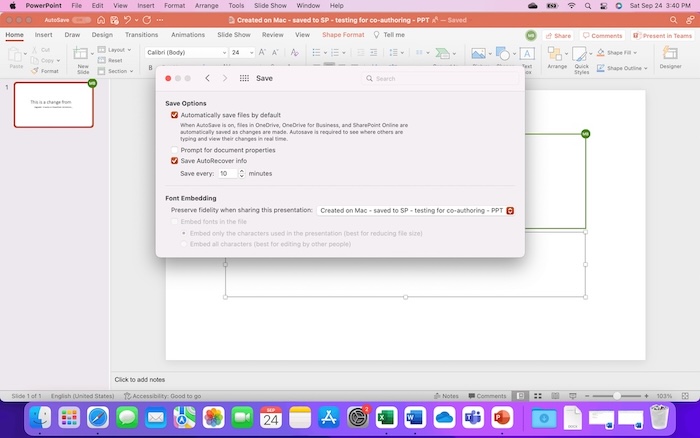Viewport: 700px width, 438px height.
Task: Switch to the Shape Format tab
Action: (343, 35)
